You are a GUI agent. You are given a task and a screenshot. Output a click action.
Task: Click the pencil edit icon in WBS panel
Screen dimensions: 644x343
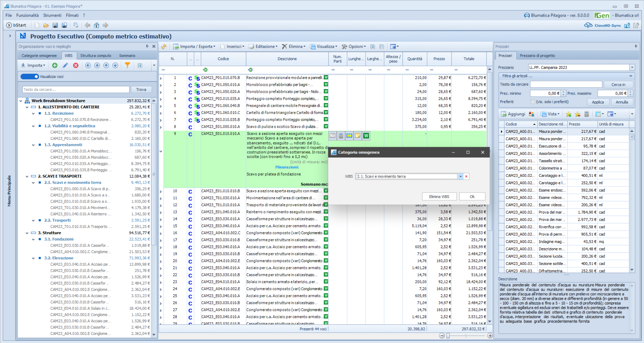coord(65,65)
